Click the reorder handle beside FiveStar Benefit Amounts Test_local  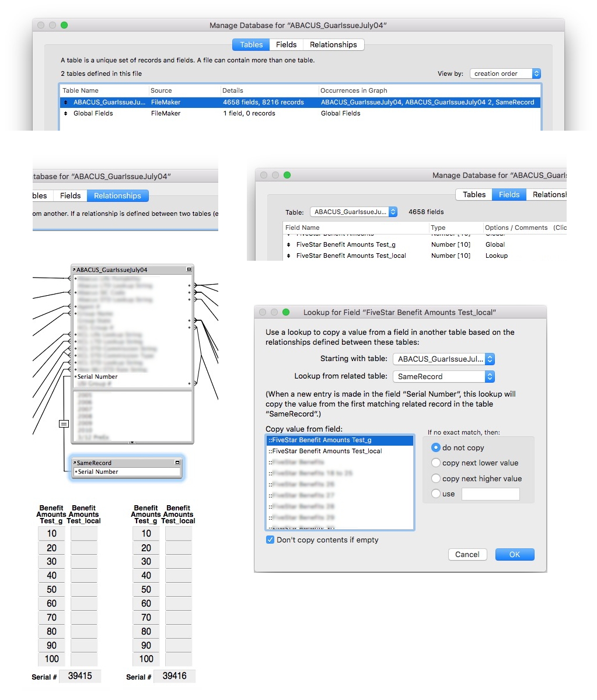click(x=288, y=256)
